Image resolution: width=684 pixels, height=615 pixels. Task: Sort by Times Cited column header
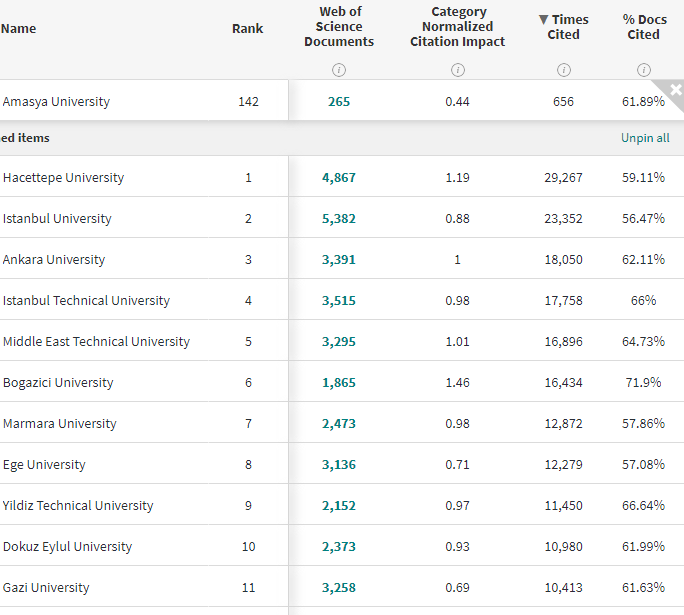pyautogui.click(x=564, y=27)
